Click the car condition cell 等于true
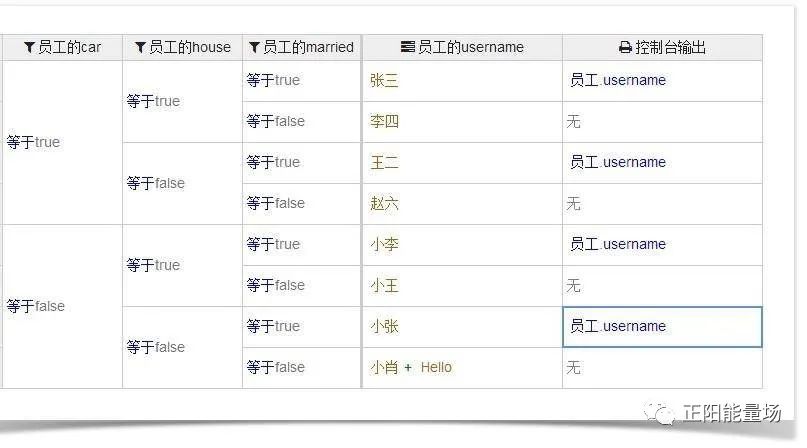This screenshot has width=807, height=448. (33, 142)
